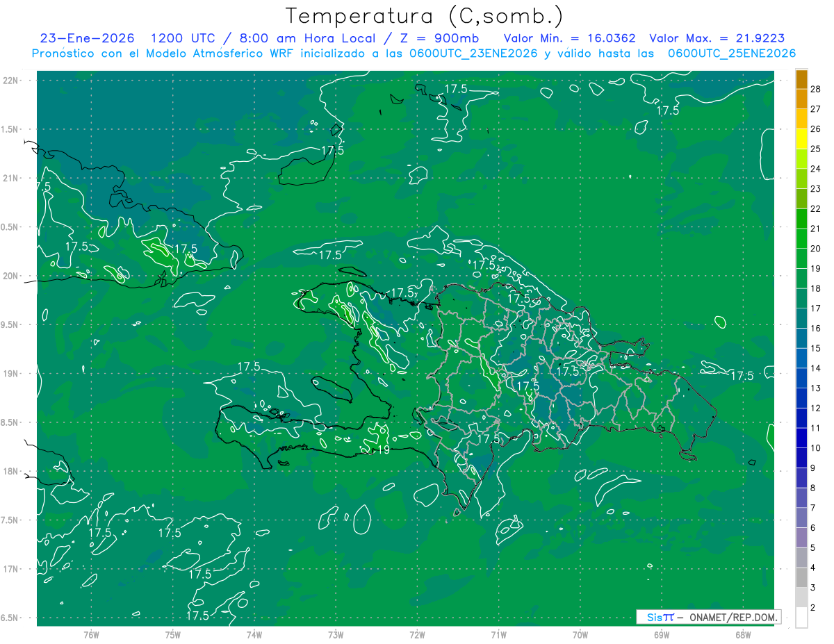
Task: Click legend scale value "14"
Action: coord(816,368)
